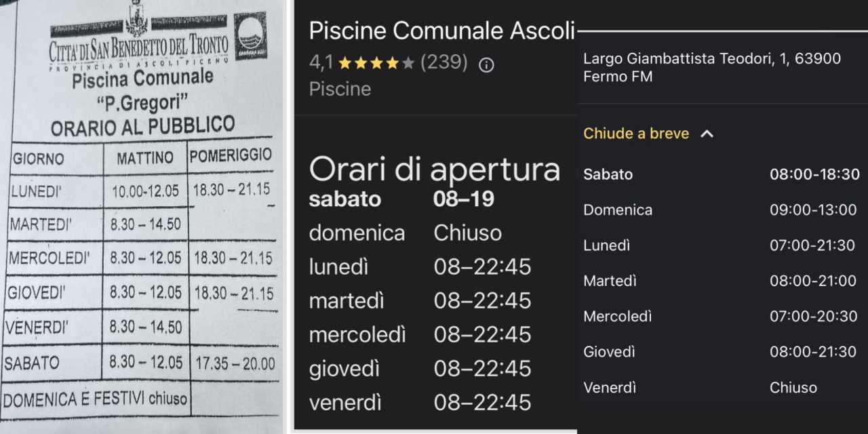Click the Chiude a breve status text
The height and width of the screenshot is (434, 868).
[x=636, y=134]
